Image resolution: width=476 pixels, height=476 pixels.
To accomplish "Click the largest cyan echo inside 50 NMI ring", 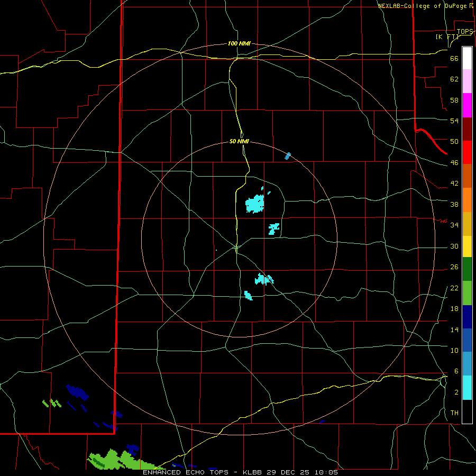I will (254, 204).
